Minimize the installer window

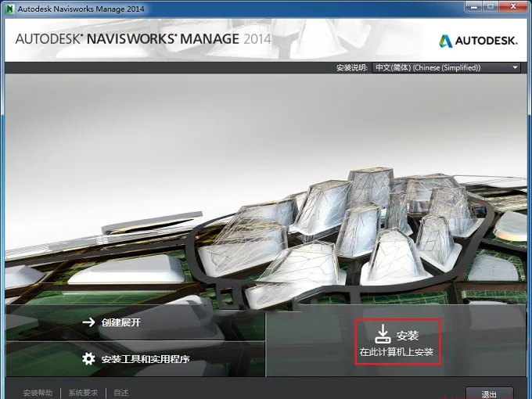point(474,7)
